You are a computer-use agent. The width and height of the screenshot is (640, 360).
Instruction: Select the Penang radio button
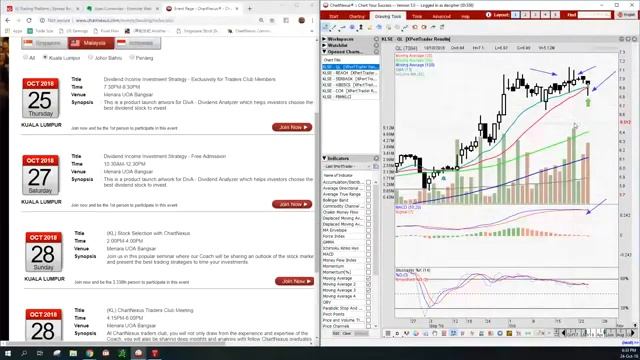(x=131, y=58)
